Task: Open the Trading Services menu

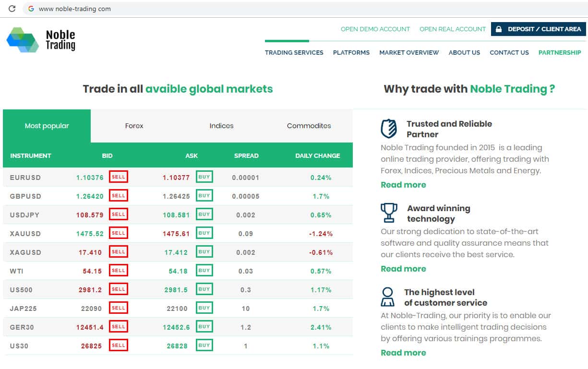Action: pyautogui.click(x=294, y=53)
